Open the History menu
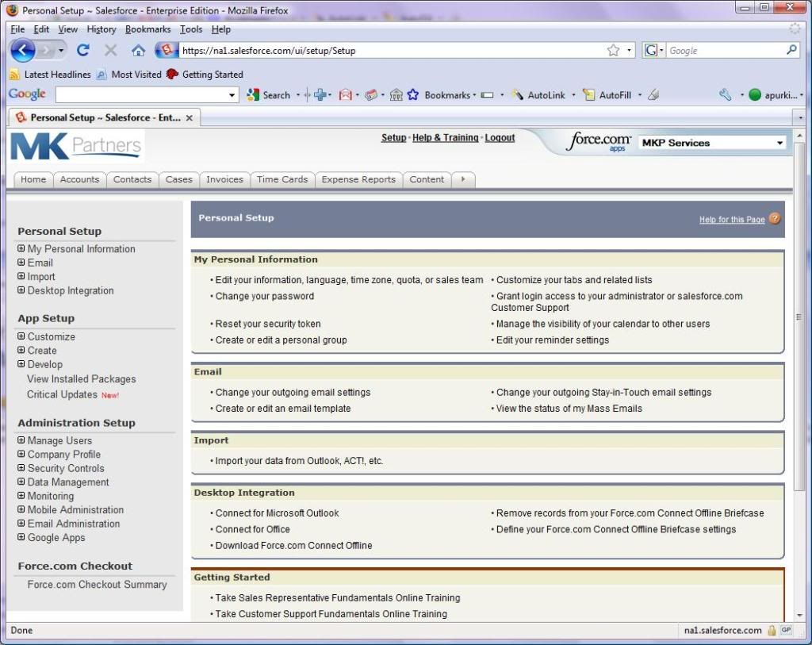The width and height of the screenshot is (812, 645). [x=101, y=29]
